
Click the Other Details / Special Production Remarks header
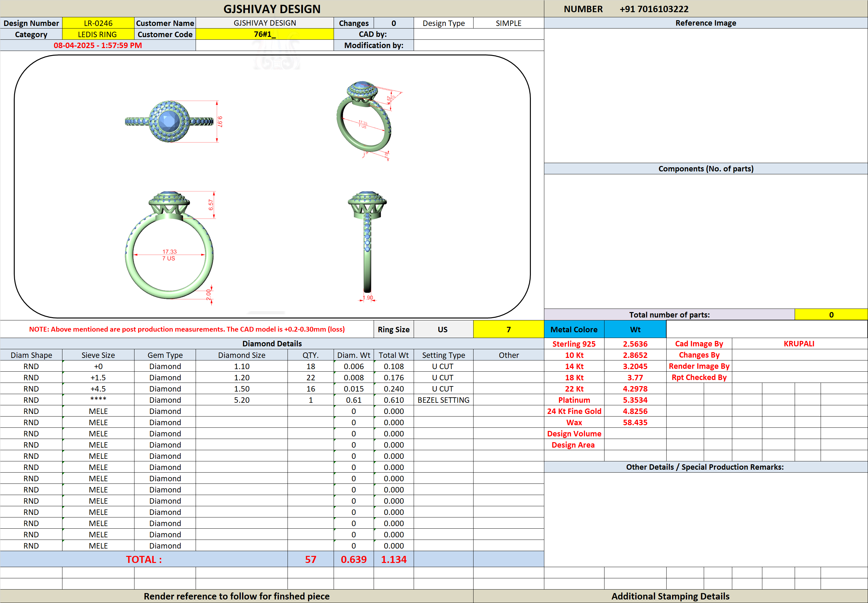(x=706, y=467)
